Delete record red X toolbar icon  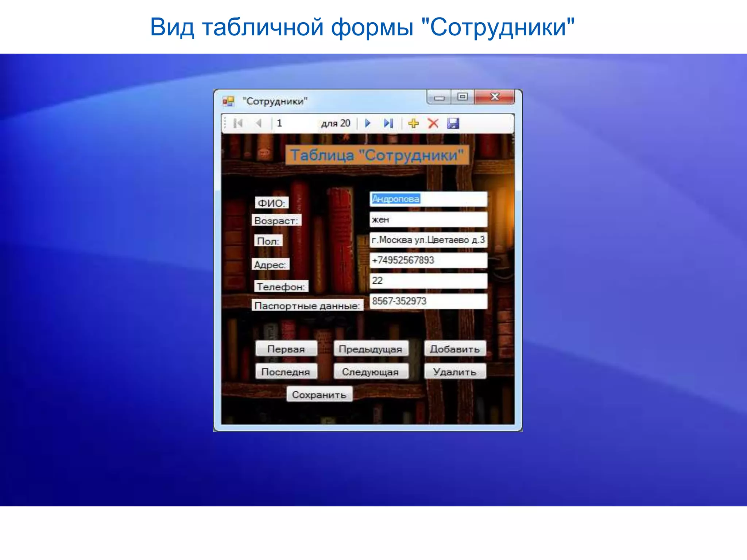coord(433,123)
